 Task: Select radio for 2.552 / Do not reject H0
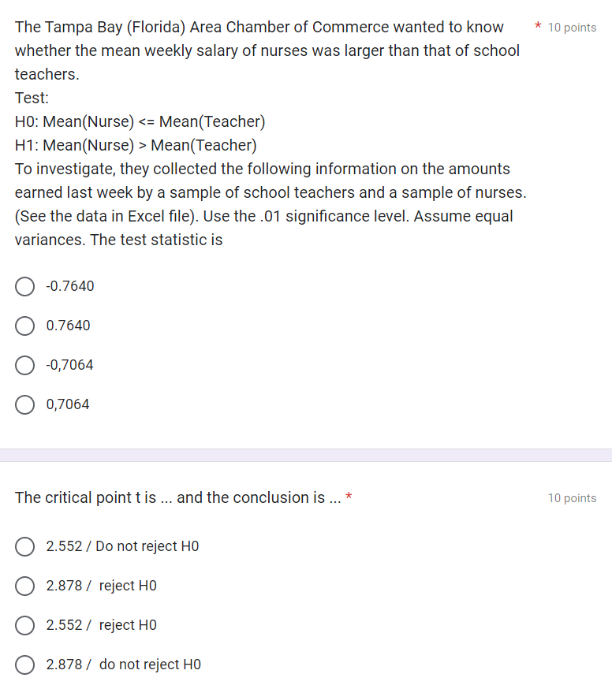(24, 546)
